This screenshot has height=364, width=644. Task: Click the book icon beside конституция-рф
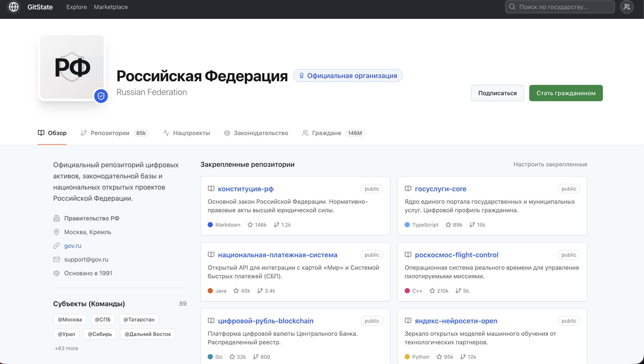coord(211,189)
